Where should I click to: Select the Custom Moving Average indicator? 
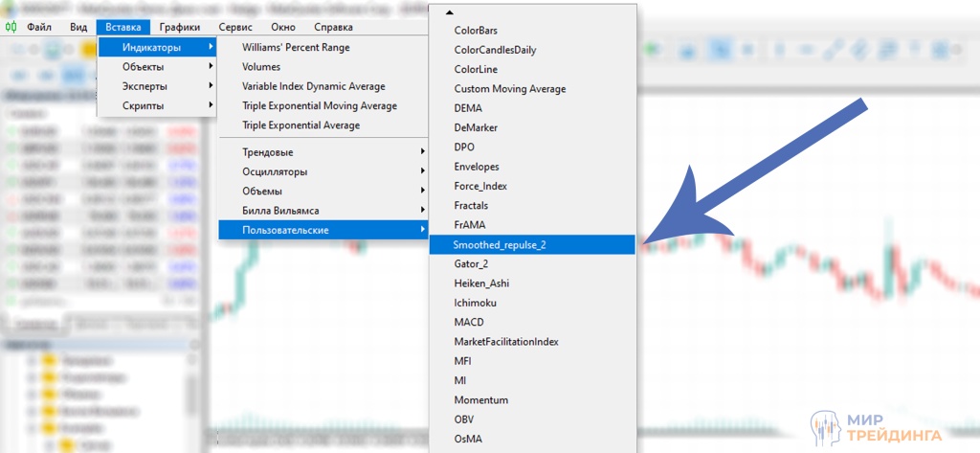click(x=510, y=89)
